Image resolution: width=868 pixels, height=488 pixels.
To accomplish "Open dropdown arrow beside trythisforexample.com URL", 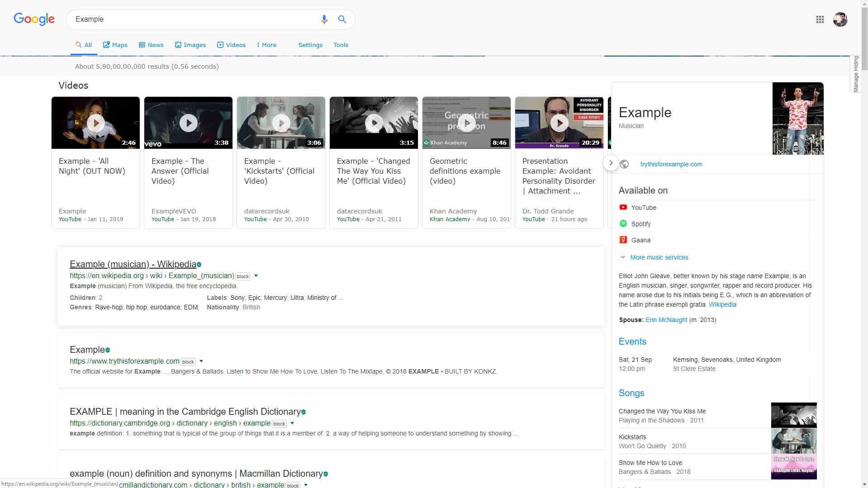I will [x=201, y=361].
